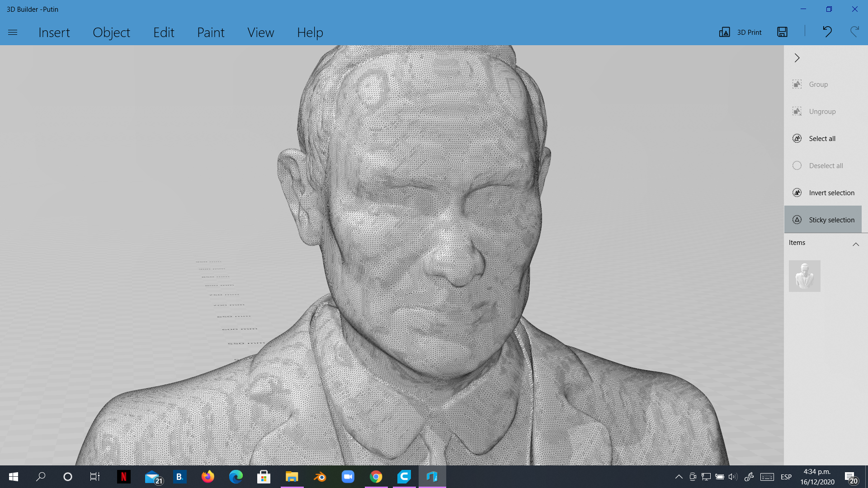Undo the last action
The width and height of the screenshot is (868, 488).
(827, 32)
